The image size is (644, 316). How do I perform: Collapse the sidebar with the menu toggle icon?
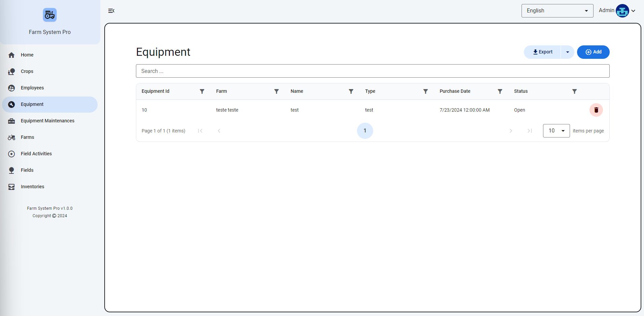point(111,11)
